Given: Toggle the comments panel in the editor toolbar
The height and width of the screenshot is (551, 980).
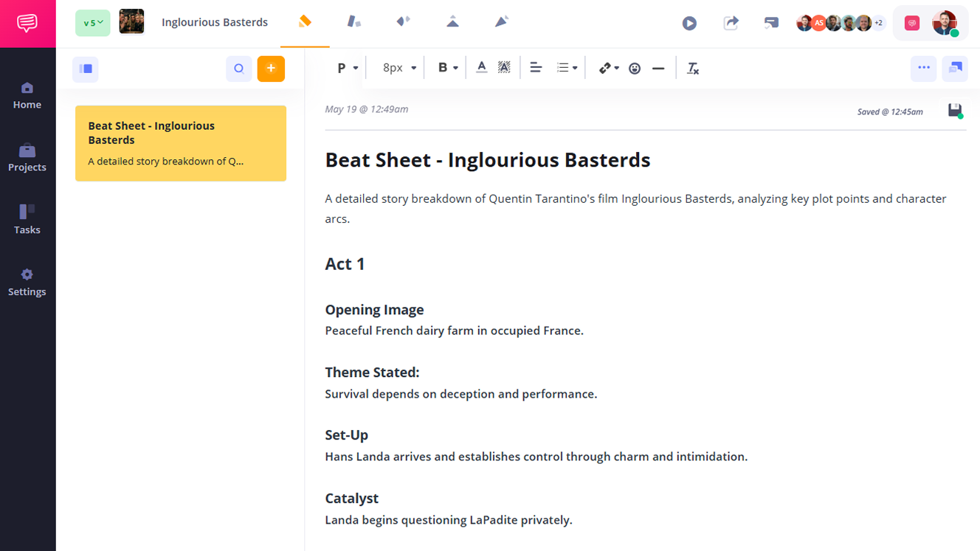Looking at the screenshot, I should (955, 68).
